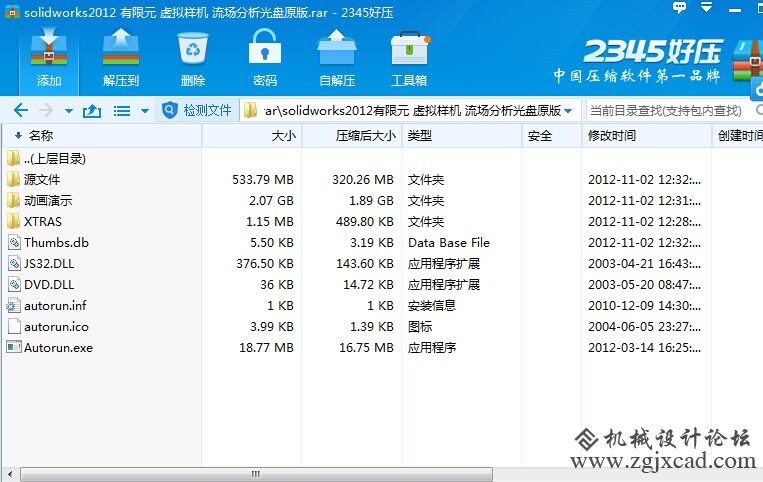Select the JS32.DLL file
Viewport: 763px width, 482px height.
(x=49, y=264)
